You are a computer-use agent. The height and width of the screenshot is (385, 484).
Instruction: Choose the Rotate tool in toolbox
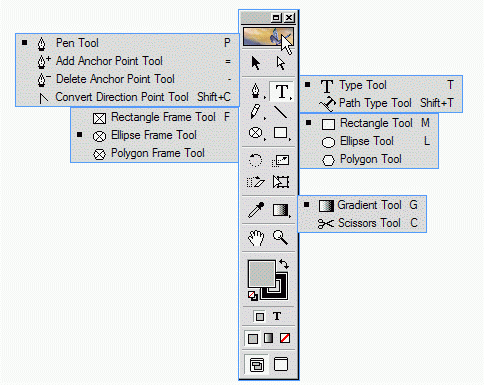point(256,161)
